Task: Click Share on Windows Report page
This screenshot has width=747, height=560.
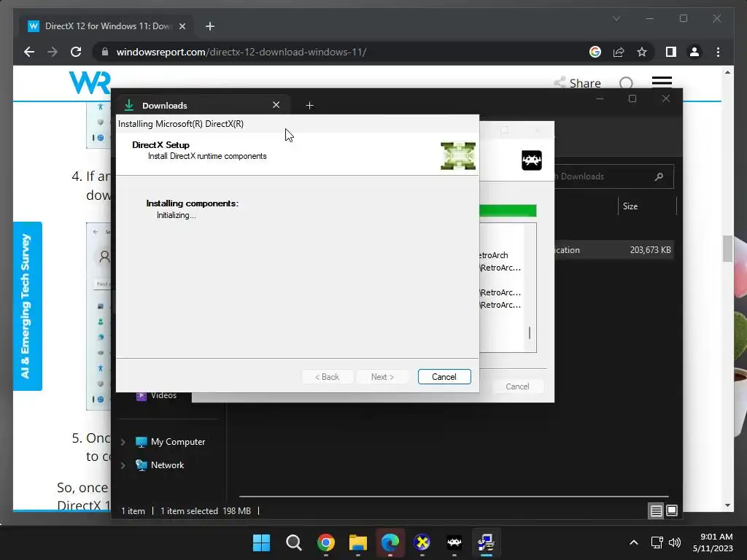Action: [578, 83]
